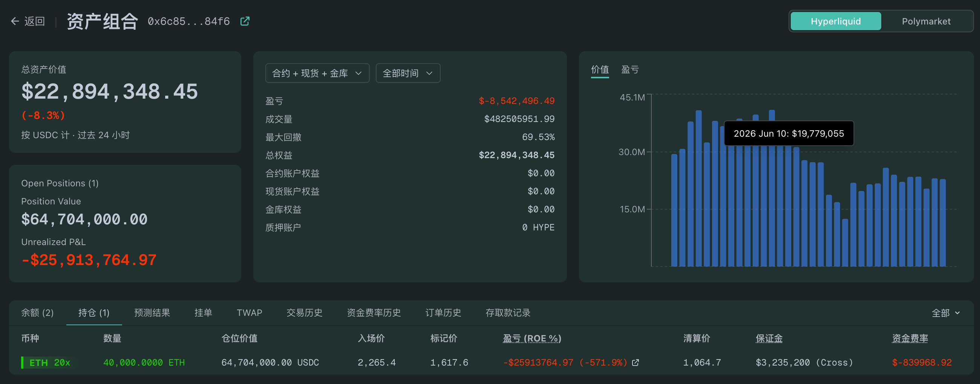Click last bar in value chart
This screenshot has width=980, height=384.
(x=943, y=223)
